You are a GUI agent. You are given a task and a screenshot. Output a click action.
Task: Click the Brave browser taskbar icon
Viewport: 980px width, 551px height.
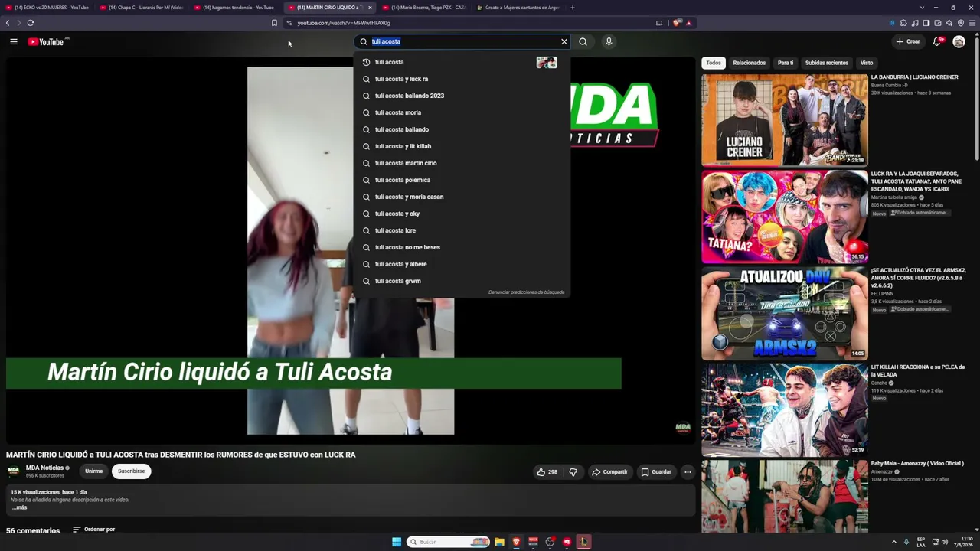516,542
